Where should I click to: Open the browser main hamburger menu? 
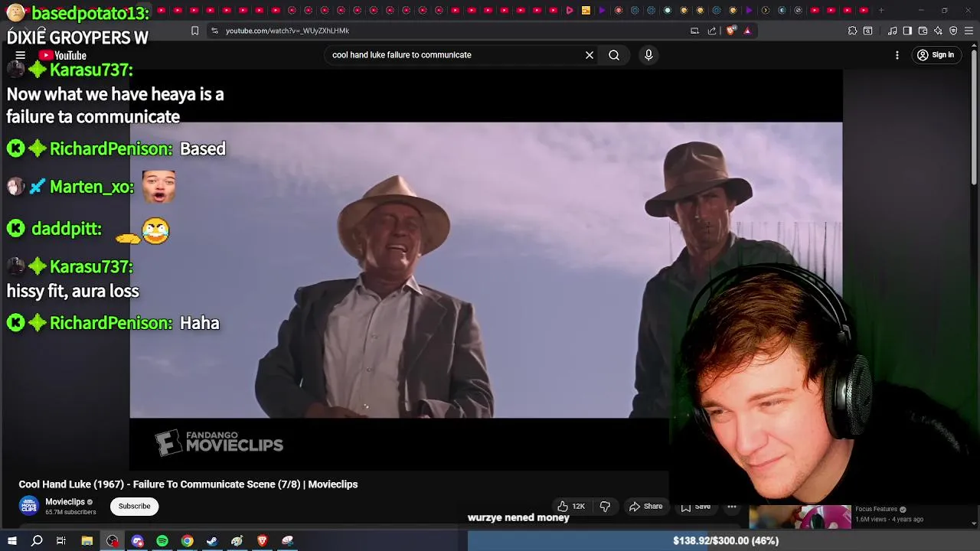pos(969,31)
